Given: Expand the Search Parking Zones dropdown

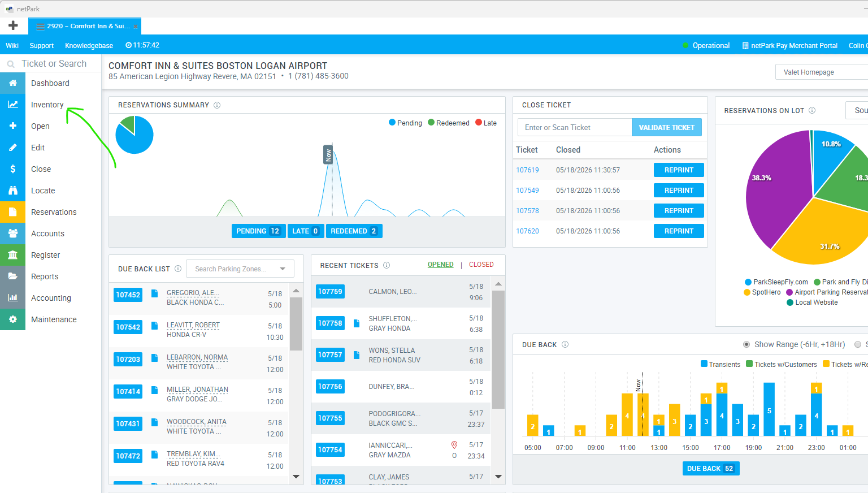Looking at the screenshot, I should coord(240,269).
